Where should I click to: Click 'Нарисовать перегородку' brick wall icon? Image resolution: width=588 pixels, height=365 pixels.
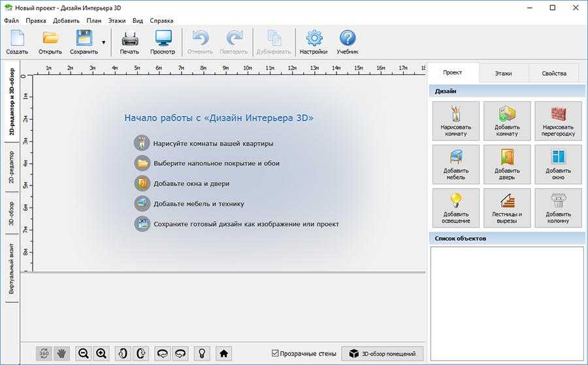click(557, 120)
